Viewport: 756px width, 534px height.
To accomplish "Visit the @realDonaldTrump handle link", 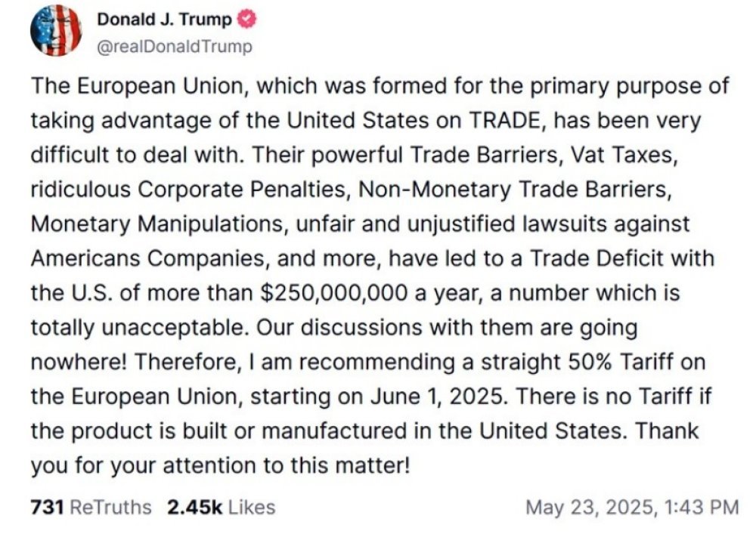I will coord(175,47).
